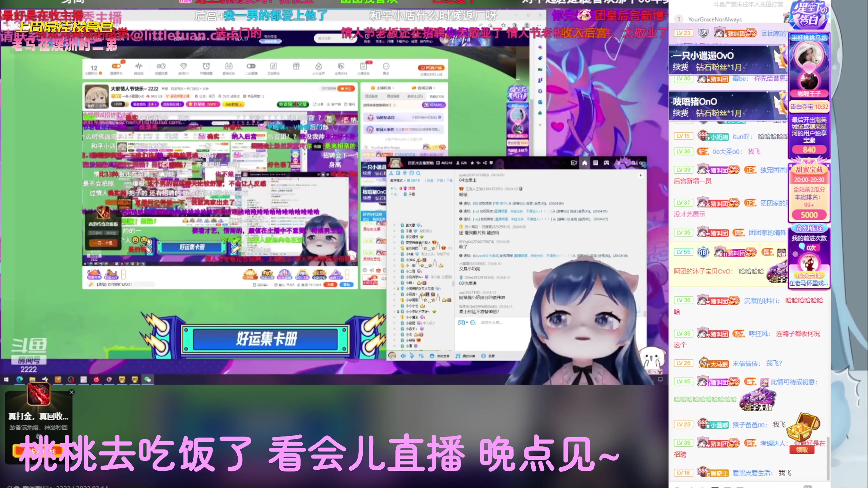The width and height of the screenshot is (868, 488).
Task: Open the 全民星PK shield icon
Action: (x=341, y=66)
